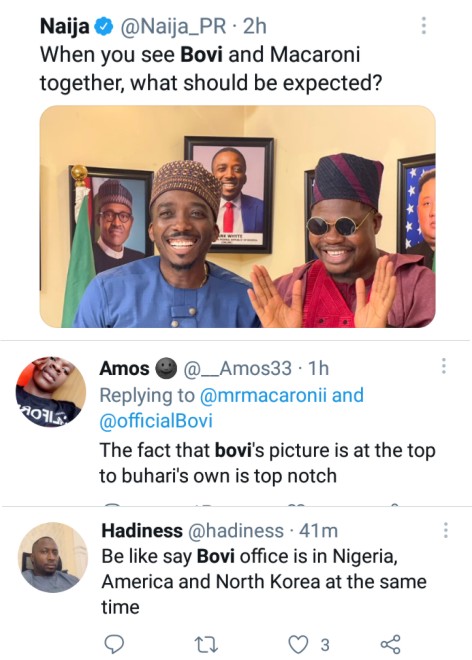Open the Bovi and Macaroni photo
This screenshot has width=472, height=660.
pyautogui.click(x=237, y=216)
